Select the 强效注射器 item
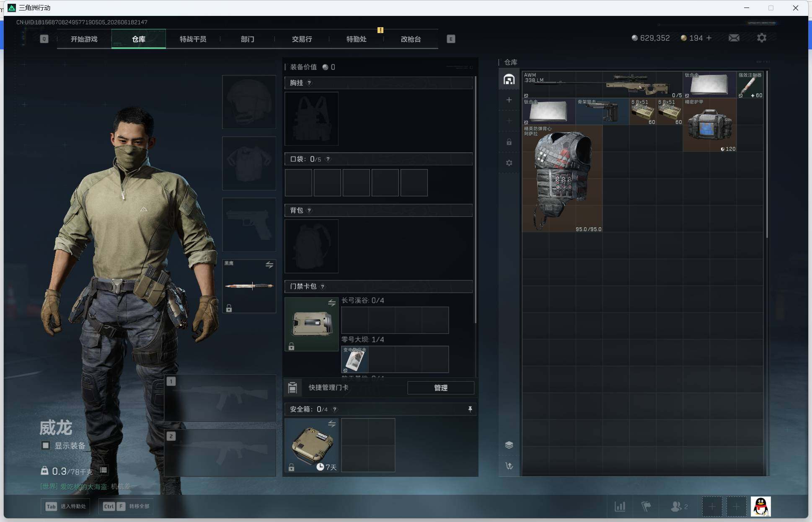Image resolution: width=812 pixels, height=522 pixels. coord(750,85)
